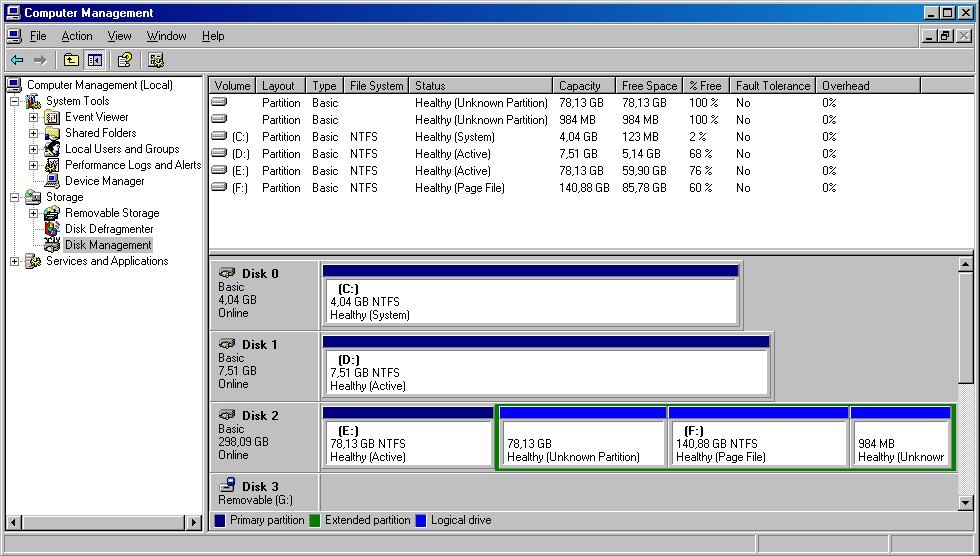Select the C: volume icon in list
This screenshot has width=980, height=556.
[x=219, y=137]
